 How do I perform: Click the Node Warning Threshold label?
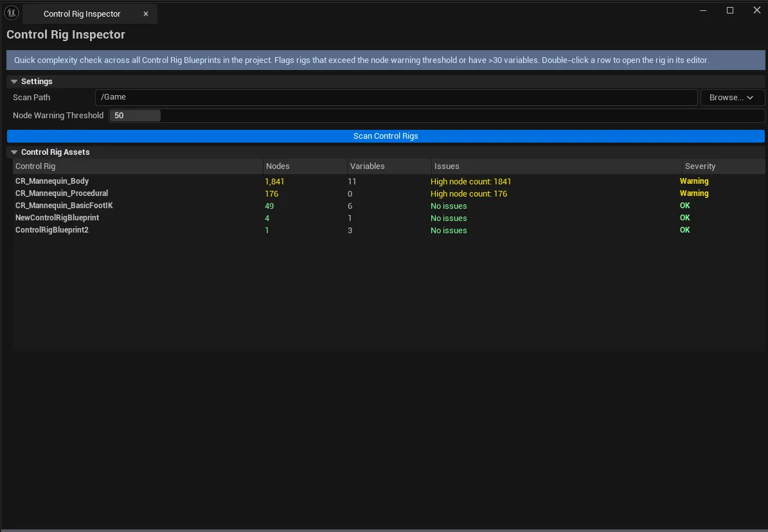coord(58,116)
